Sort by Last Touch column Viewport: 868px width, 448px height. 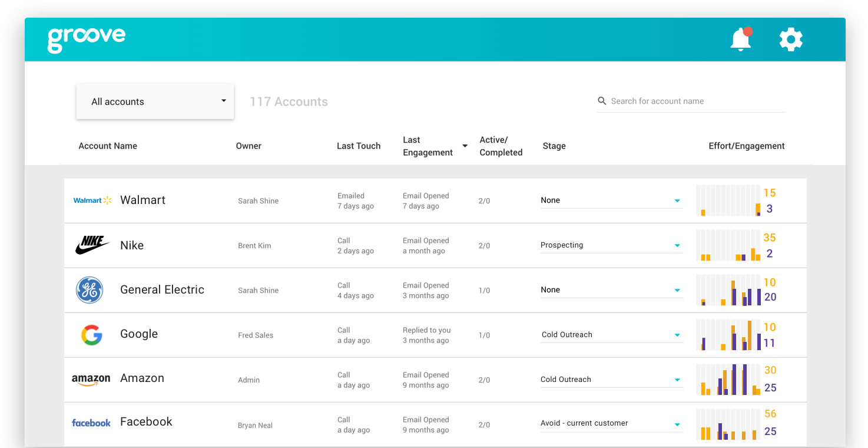pyautogui.click(x=359, y=146)
